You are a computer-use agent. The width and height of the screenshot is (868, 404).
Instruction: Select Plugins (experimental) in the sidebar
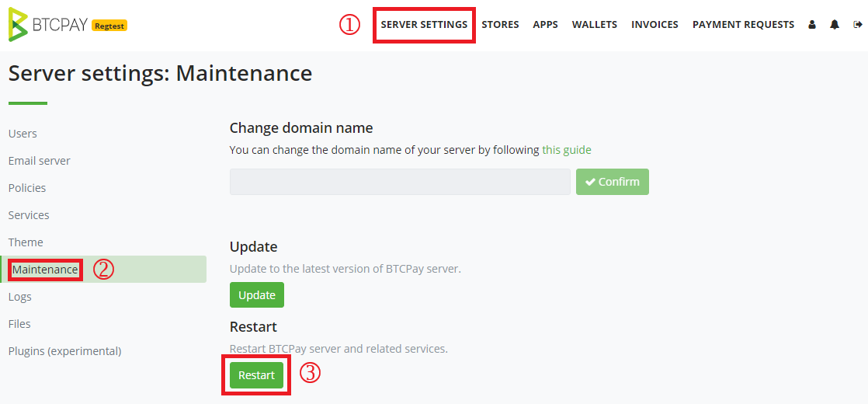(64, 351)
